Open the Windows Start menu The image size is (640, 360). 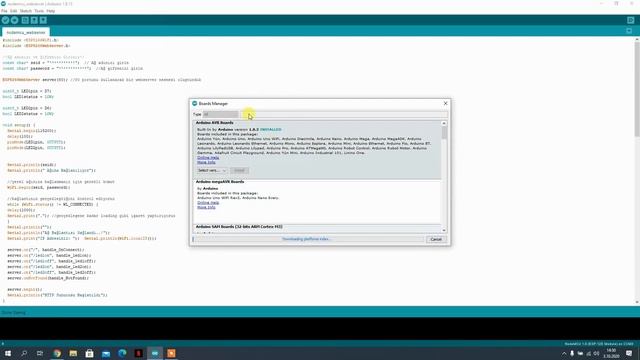tap(7, 353)
